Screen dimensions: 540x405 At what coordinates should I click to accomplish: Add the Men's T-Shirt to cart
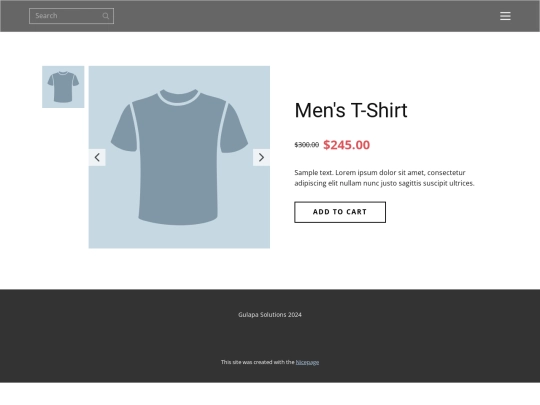(340, 212)
